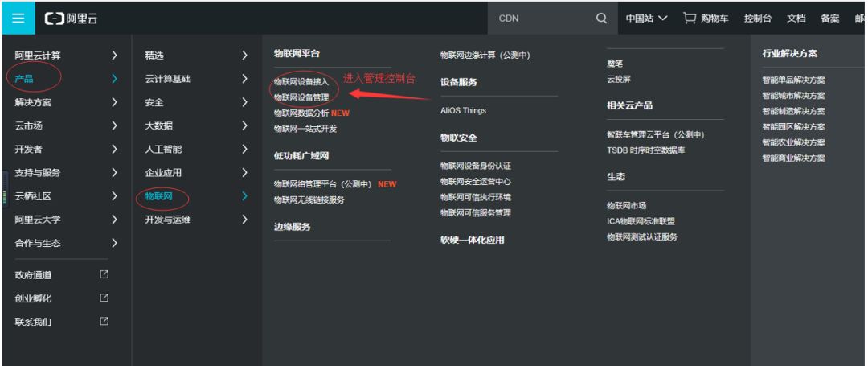868x366 pixels.
Task: Open the 物联网市场 link
Action: pyautogui.click(x=627, y=205)
